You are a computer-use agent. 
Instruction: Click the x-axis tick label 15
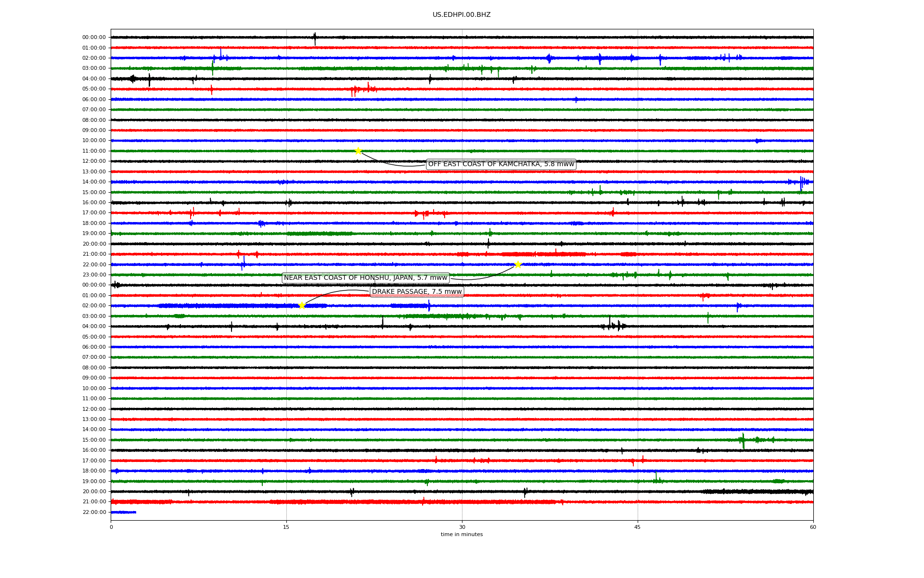pos(286,527)
